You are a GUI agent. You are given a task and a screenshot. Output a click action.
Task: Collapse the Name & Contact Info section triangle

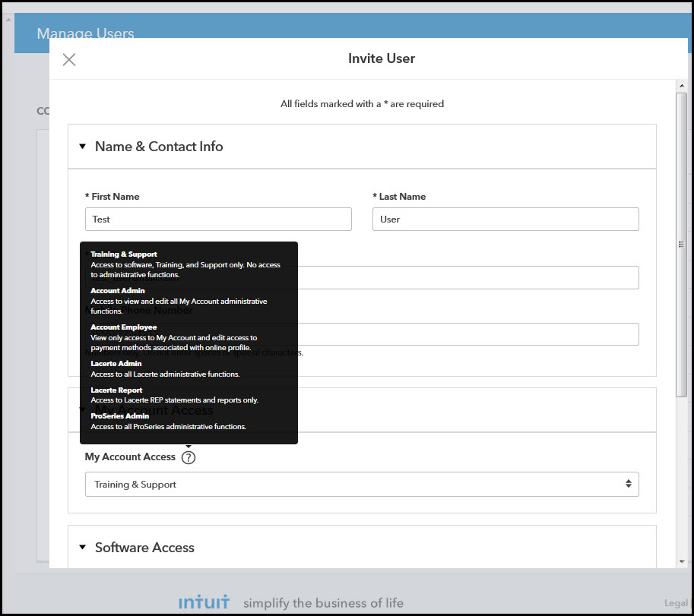(82, 147)
